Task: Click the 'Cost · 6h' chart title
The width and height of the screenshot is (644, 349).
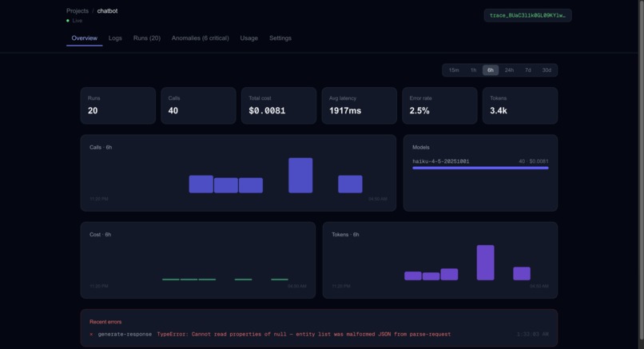Action: 100,235
